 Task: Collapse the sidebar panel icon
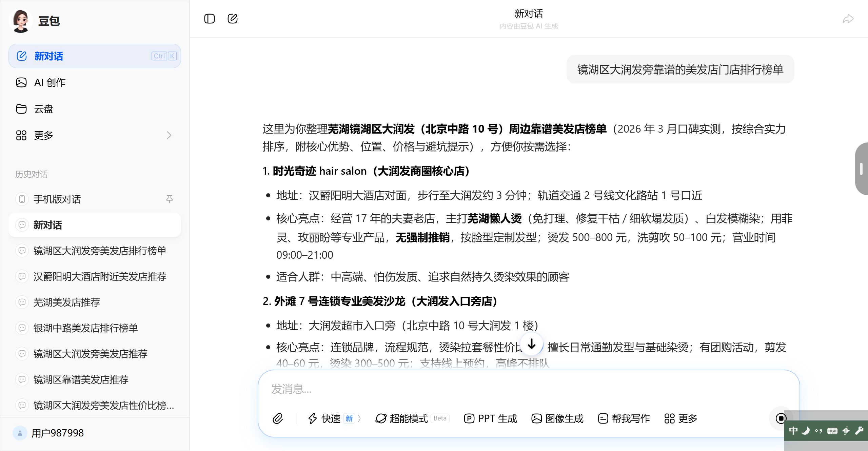point(210,19)
